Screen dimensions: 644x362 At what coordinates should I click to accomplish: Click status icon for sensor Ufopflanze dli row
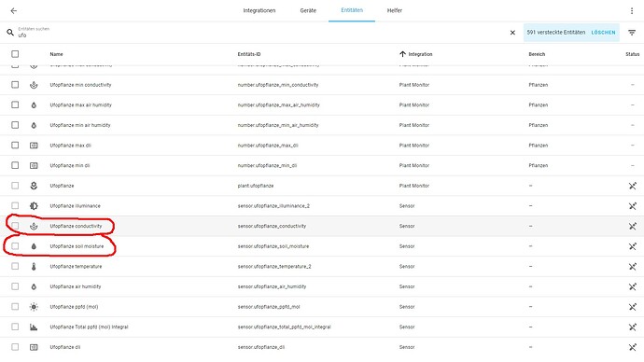(633, 347)
